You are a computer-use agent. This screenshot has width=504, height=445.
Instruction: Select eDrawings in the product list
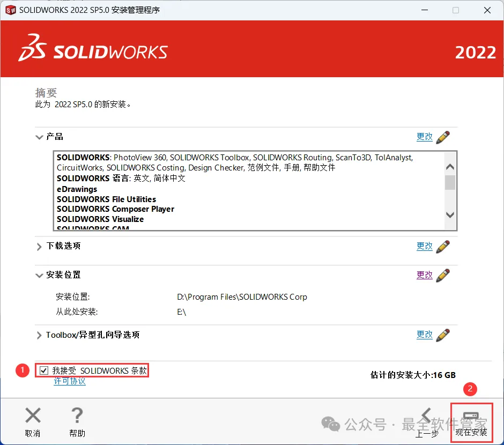click(77, 189)
